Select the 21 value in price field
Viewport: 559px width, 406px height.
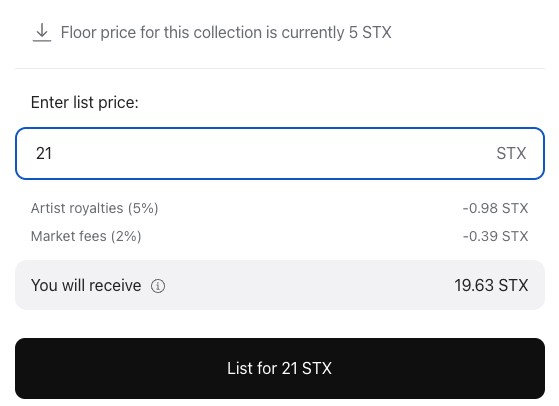tap(44, 153)
